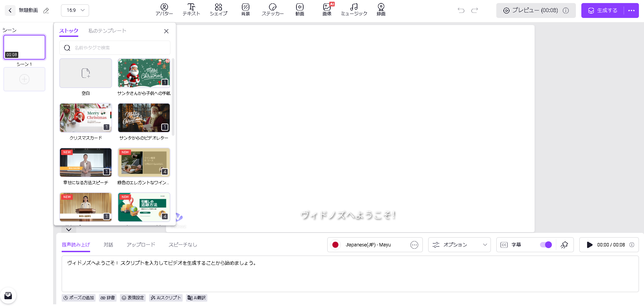The height and width of the screenshot is (306, 644).
Task: Switch to the ストック tab
Action: pos(69,31)
